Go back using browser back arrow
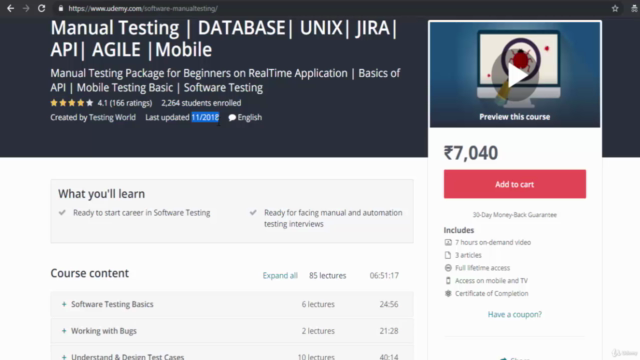The height and width of the screenshot is (360, 640). [10, 8]
